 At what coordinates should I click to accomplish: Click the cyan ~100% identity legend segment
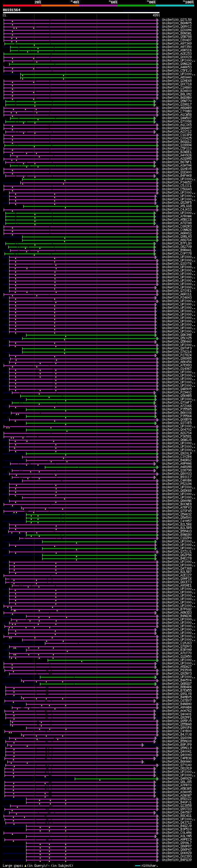pyautogui.click(x=175, y=6)
